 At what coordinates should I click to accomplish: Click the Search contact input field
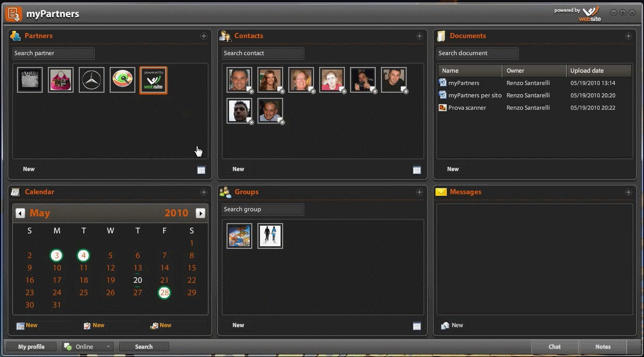(263, 54)
